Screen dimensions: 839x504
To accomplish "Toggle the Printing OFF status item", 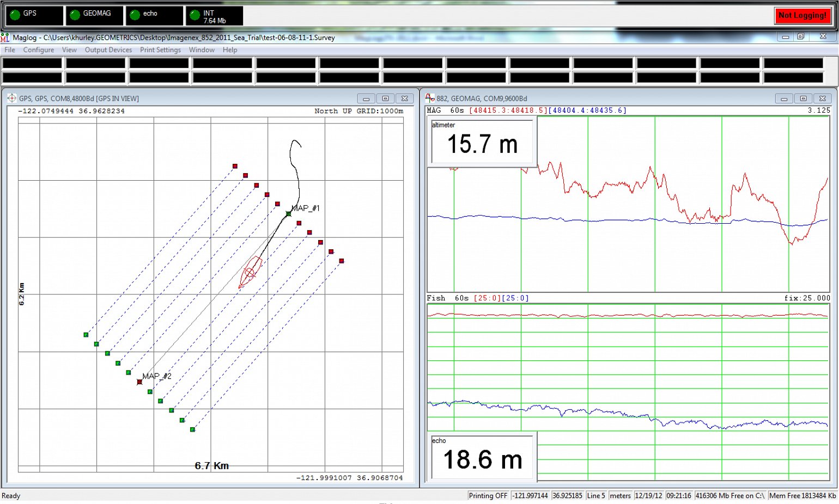I will pos(487,496).
